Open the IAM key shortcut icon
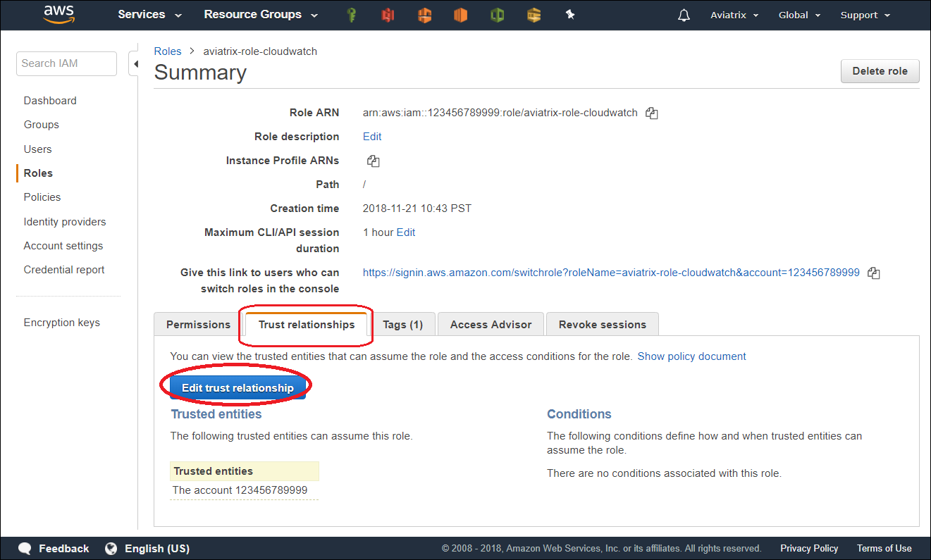931x560 pixels. coord(351,14)
